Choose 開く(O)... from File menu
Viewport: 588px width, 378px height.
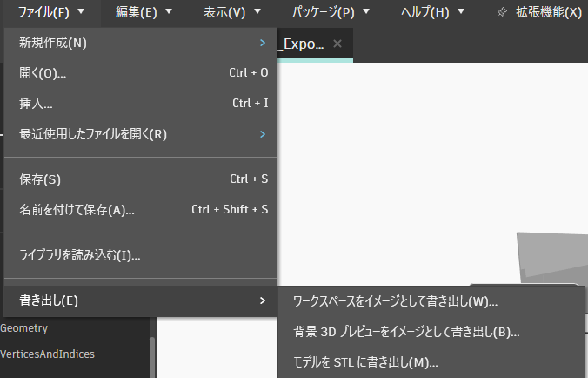(x=141, y=73)
